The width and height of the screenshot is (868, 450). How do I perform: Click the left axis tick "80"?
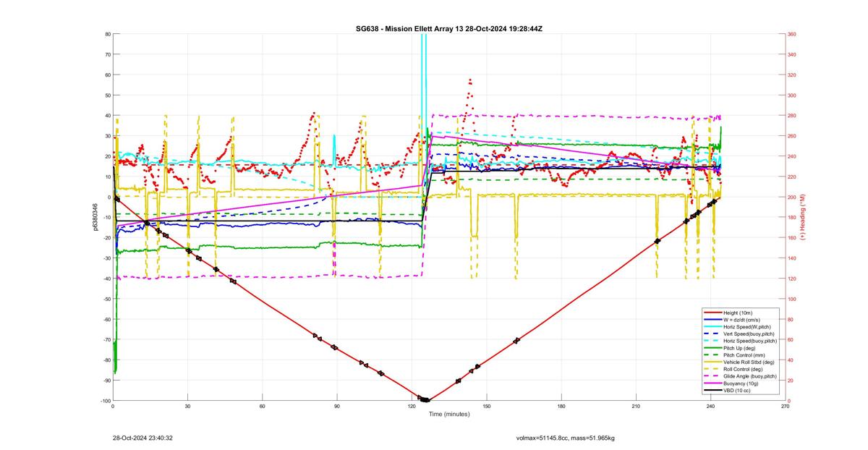click(x=107, y=34)
